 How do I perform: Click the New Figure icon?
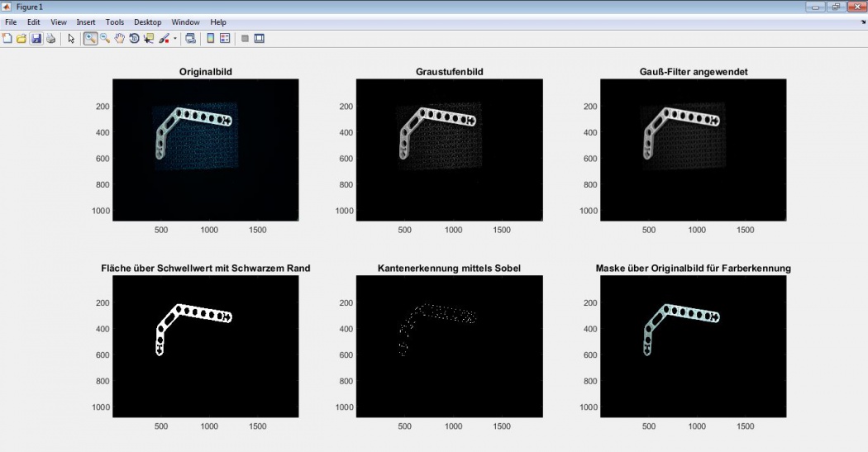[7, 38]
